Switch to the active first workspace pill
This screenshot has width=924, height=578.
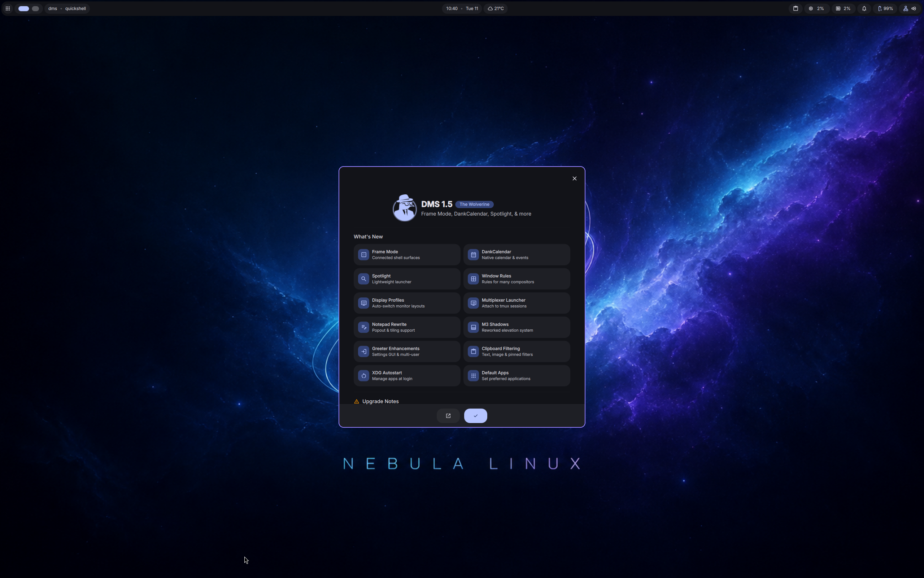(x=24, y=8)
